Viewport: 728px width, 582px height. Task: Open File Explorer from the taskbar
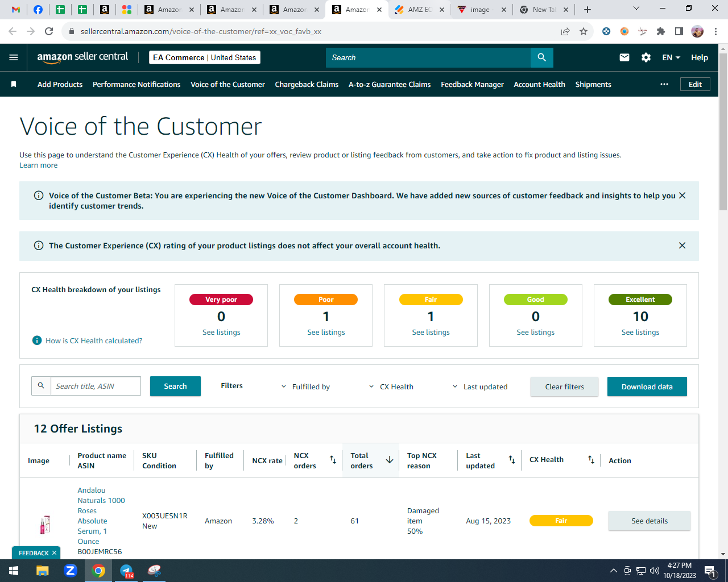(43, 571)
